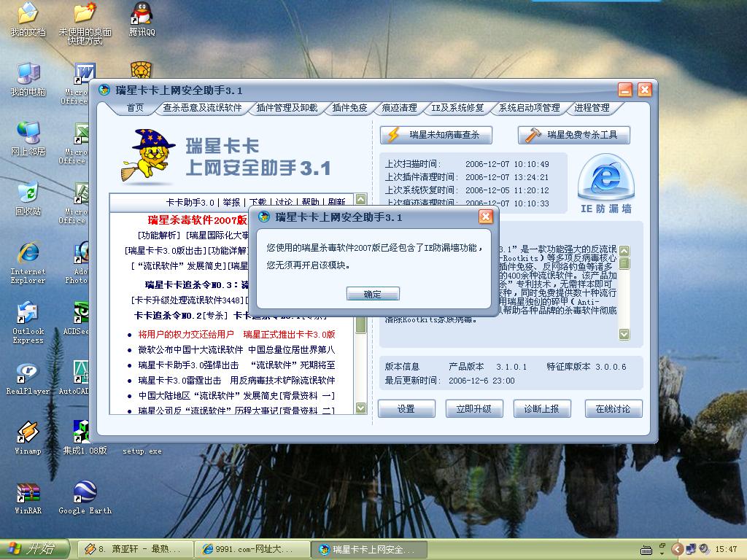Switch to 查杀恶意及流氓软件 tab
747x560 pixels.
[x=202, y=108]
